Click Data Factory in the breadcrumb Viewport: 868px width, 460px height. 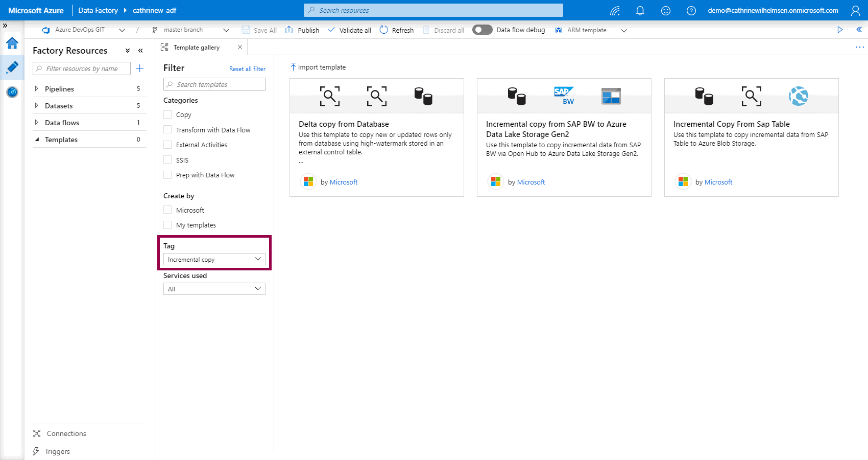[98, 10]
